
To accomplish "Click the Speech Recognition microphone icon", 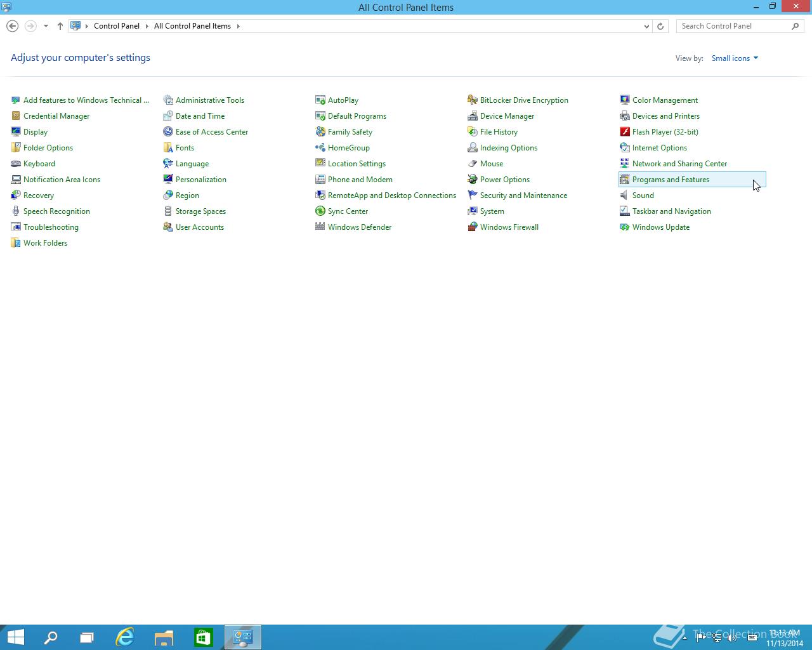I will pos(16,211).
